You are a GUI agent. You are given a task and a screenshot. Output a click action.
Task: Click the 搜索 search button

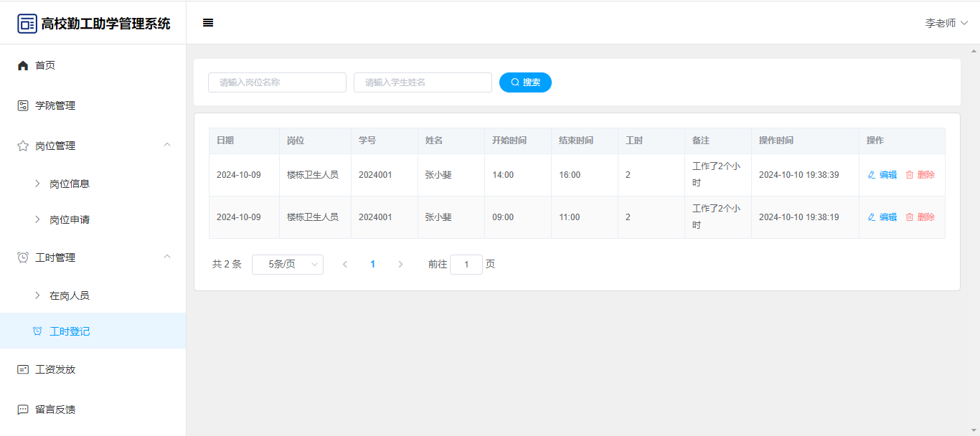click(525, 82)
